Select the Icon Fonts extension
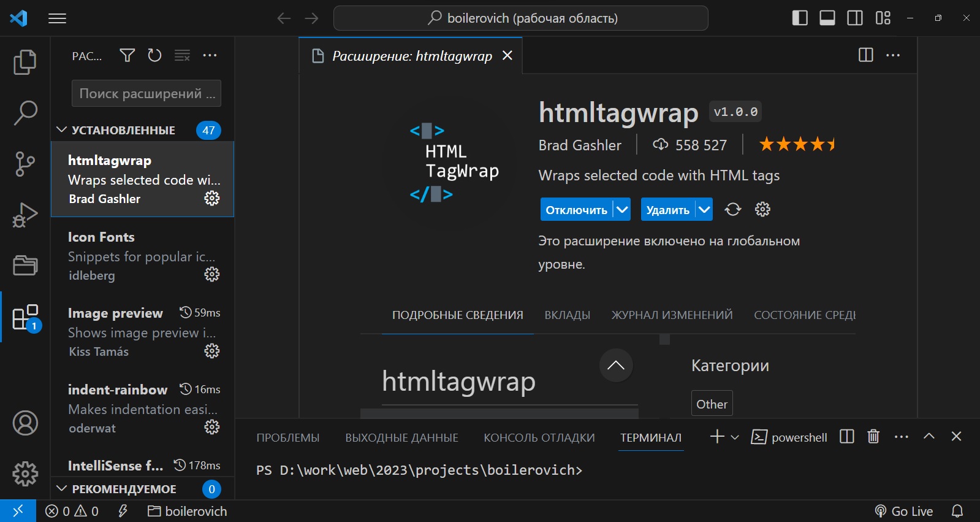The height and width of the screenshot is (522, 980). point(142,255)
